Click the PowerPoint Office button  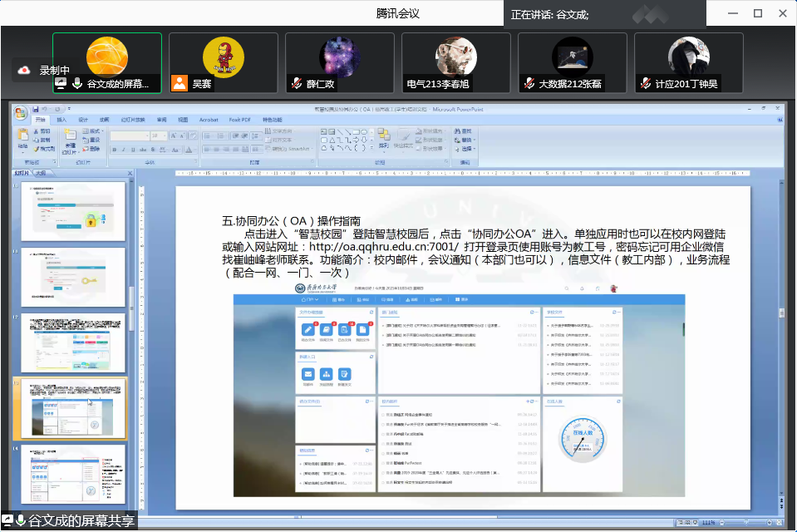pos(20,113)
